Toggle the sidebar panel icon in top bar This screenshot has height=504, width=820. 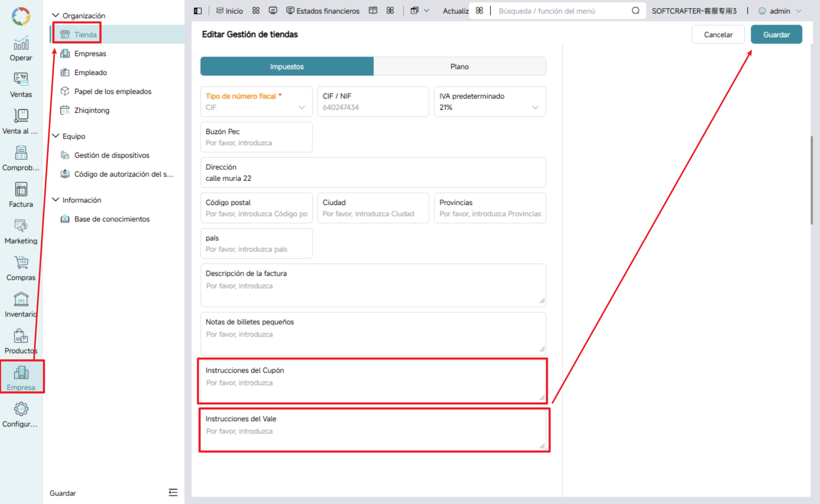click(x=198, y=11)
